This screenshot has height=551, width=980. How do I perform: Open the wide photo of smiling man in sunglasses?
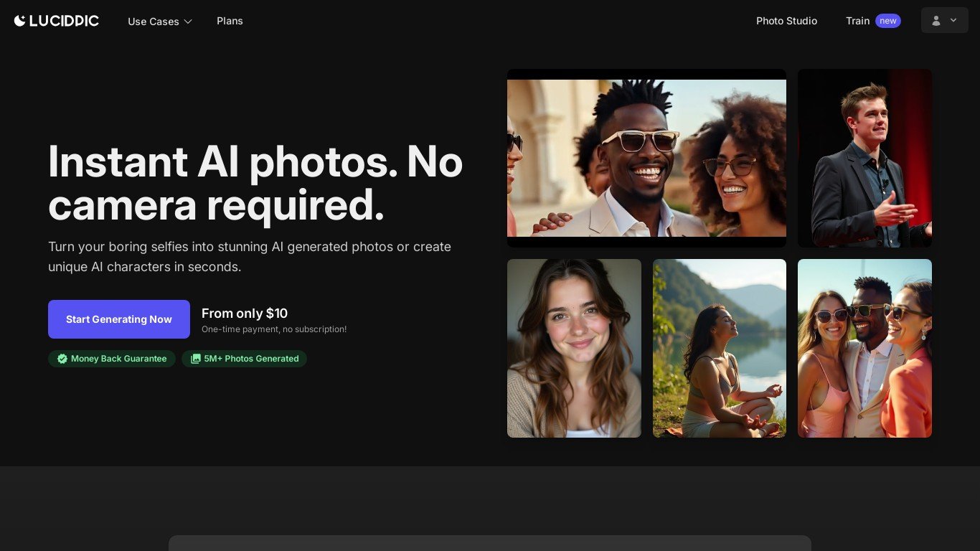(x=646, y=158)
